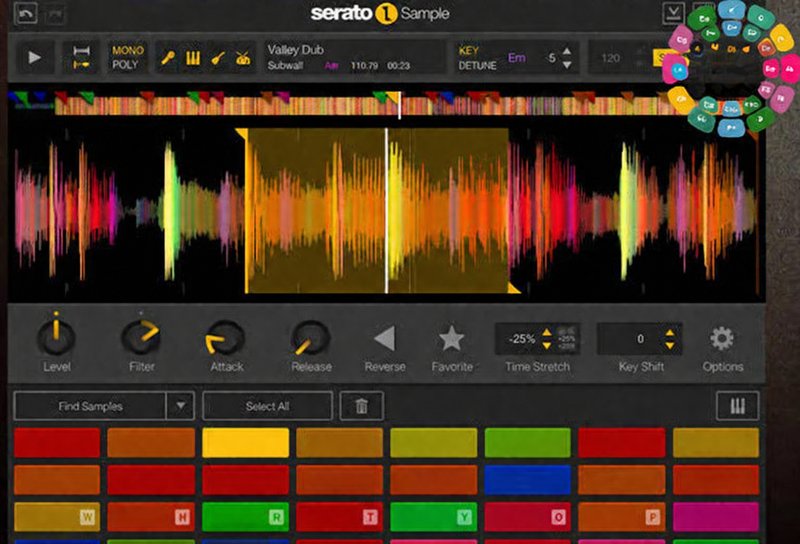Click the 120 tempo field
This screenshot has height=544, width=800.
coord(610,58)
